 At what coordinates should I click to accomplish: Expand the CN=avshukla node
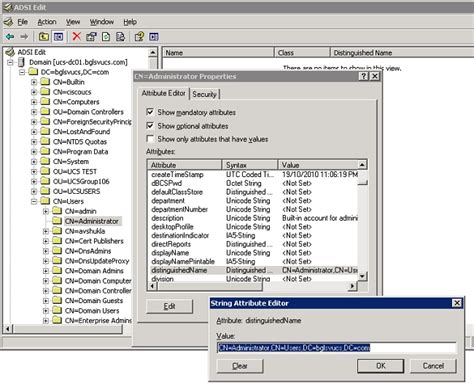tap(46, 231)
